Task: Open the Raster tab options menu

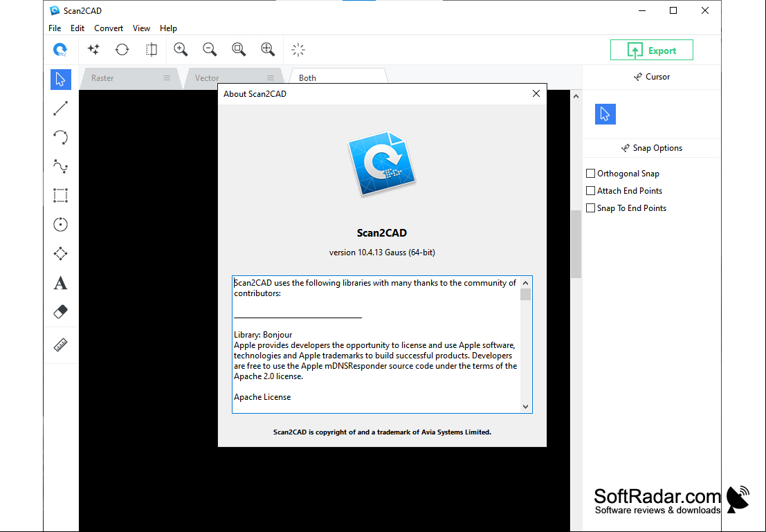Action: [x=167, y=77]
